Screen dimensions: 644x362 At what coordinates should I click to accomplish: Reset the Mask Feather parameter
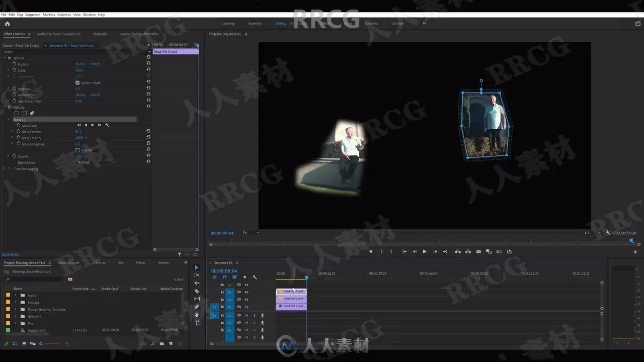pyautogui.click(x=148, y=131)
